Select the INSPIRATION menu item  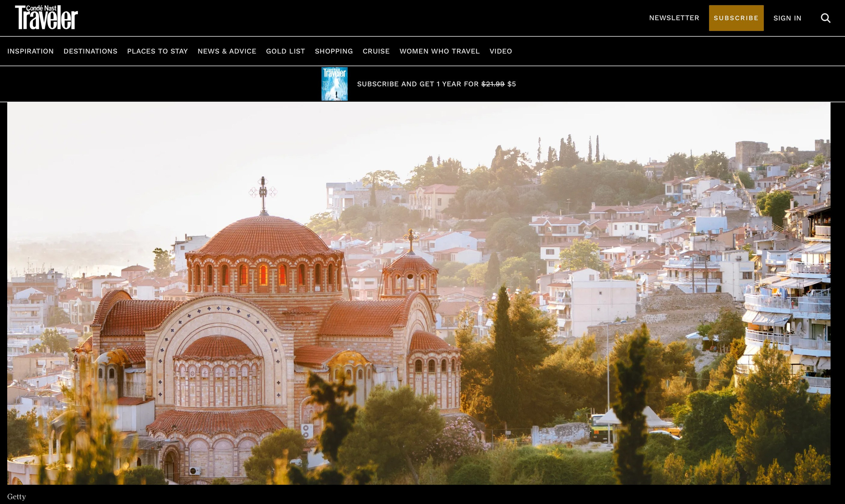point(30,51)
